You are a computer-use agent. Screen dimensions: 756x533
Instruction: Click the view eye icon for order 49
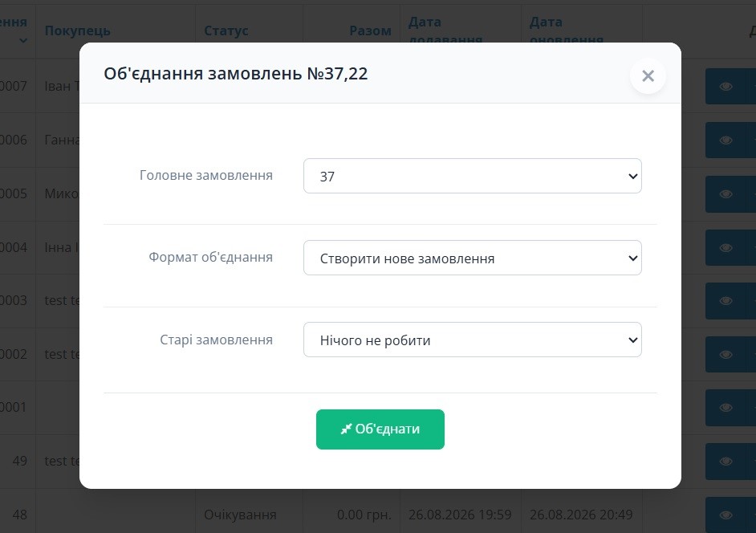pyautogui.click(x=726, y=462)
